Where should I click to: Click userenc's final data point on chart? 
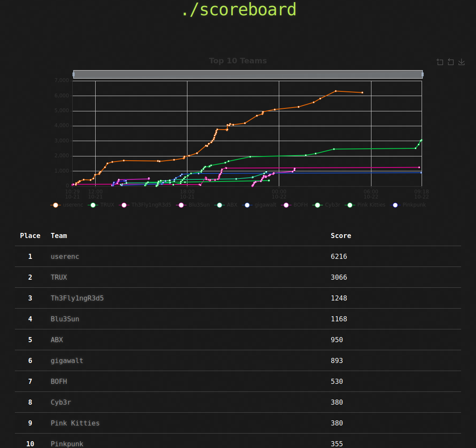pyautogui.click(x=362, y=92)
